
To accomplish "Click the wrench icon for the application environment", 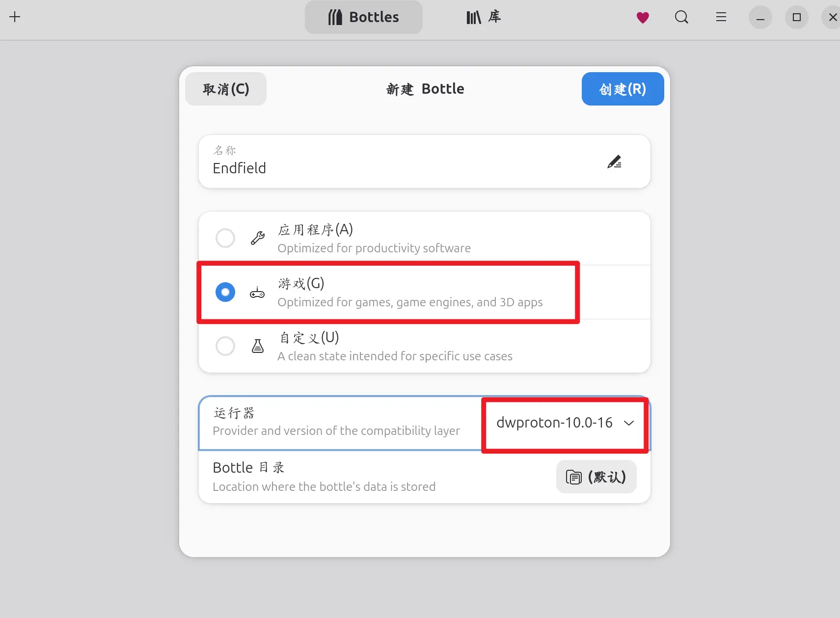I will [x=258, y=238].
